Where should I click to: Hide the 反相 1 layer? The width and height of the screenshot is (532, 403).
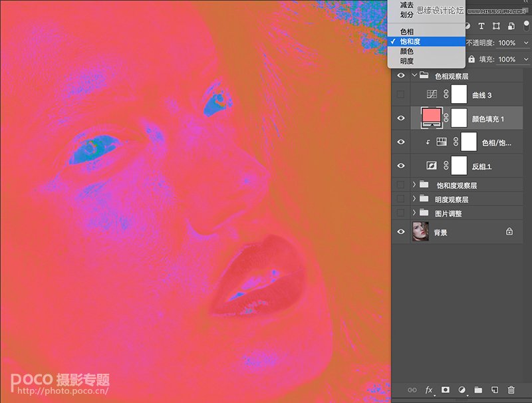pyautogui.click(x=401, y=166)
